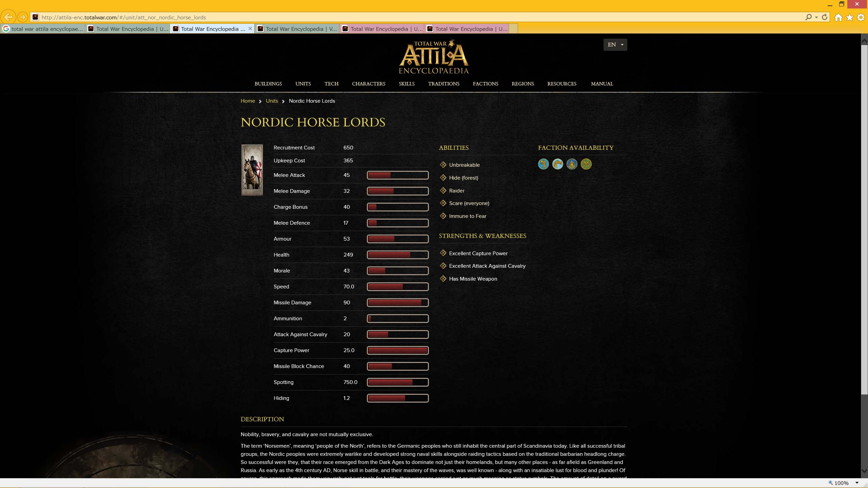
Task: Open the EN language dropdown
Action: [x=615, y=45]
